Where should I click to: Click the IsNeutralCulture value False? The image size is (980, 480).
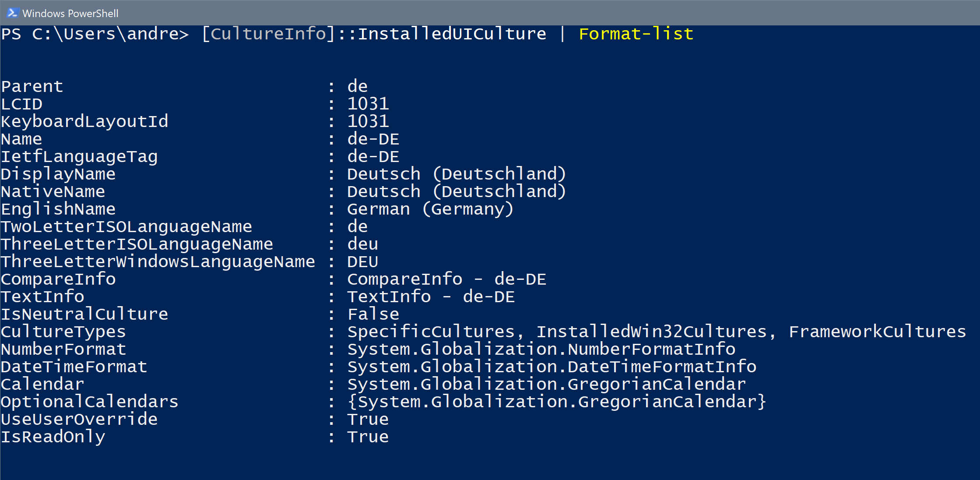[373, 314]
